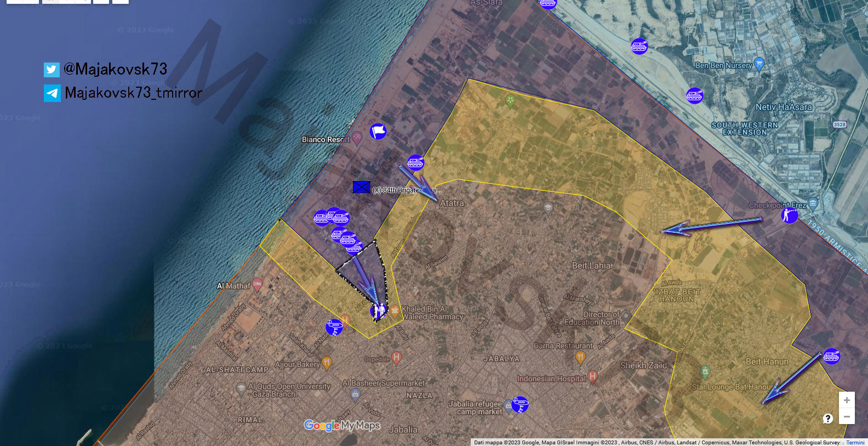Click the green park pin northeast of Atatra
Screen dimensions: 868x446
pos(510,101)
